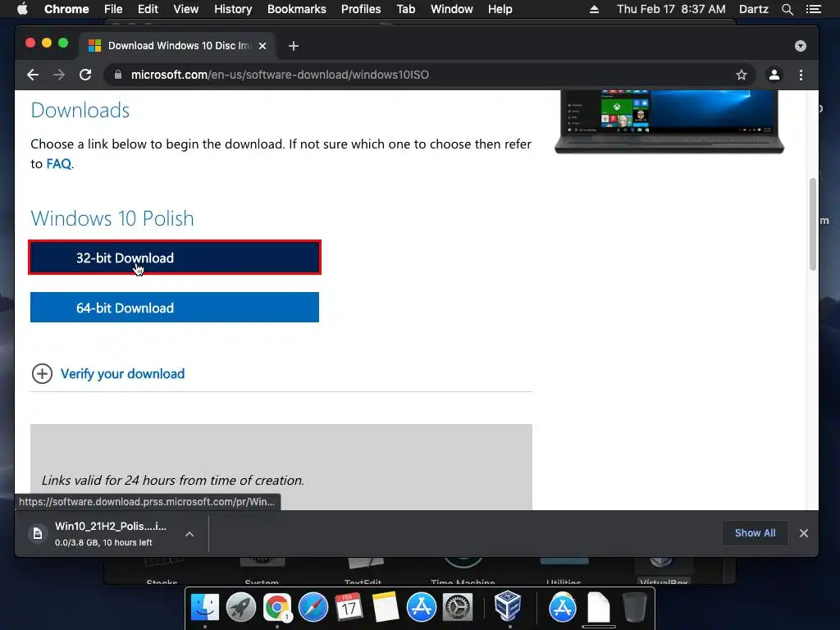Click the Dartz user name
The height and width of the screenshot is (630, 840).
click(753, 9)
